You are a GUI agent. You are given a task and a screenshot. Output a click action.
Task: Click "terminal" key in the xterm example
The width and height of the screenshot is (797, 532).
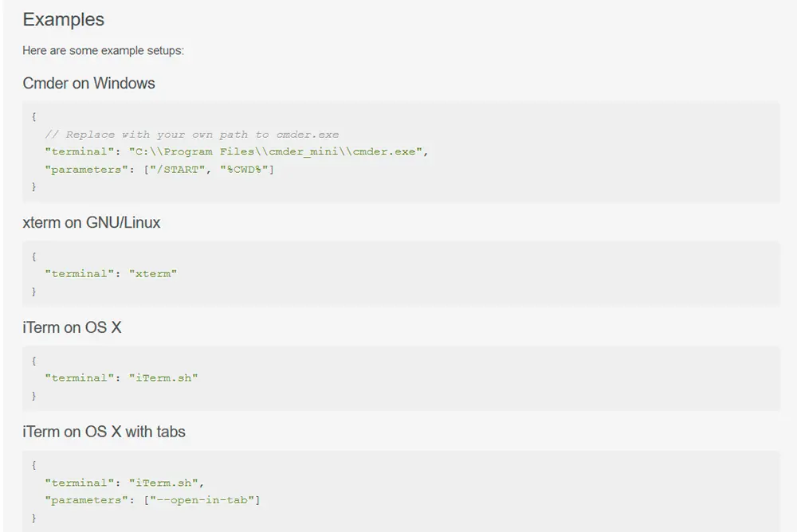coord(78,273)
